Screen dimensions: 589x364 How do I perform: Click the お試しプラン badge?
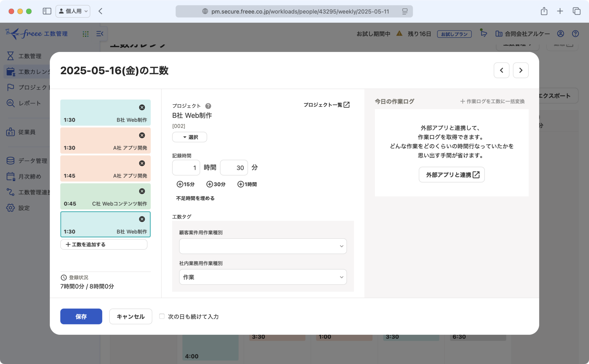(454, 34)
